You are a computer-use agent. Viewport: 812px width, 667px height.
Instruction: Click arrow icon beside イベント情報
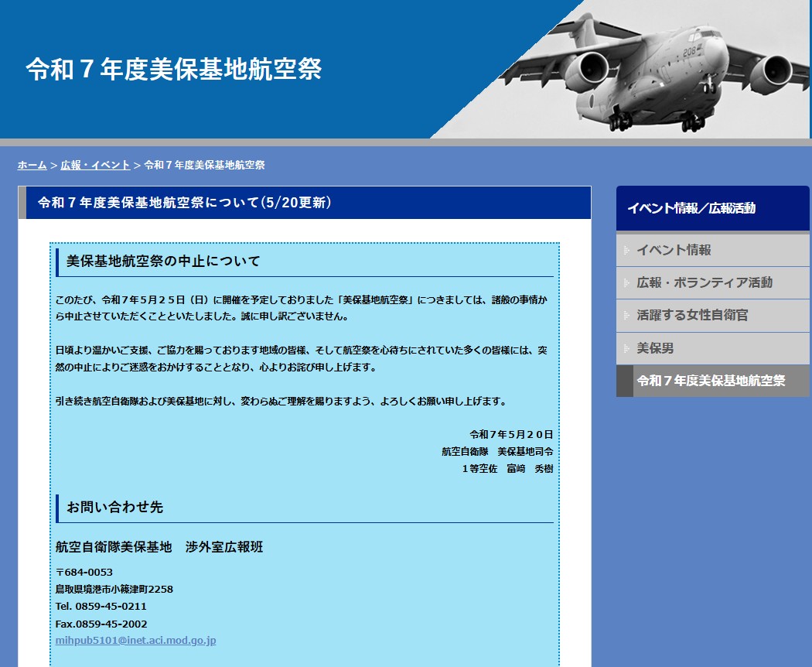click(x=626, y=251)
